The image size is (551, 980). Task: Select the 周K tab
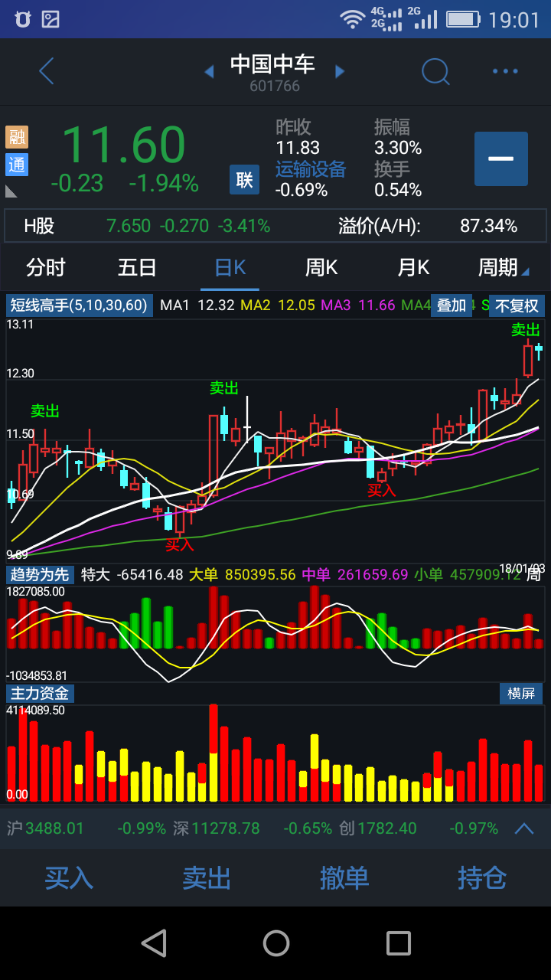point(321,267)
